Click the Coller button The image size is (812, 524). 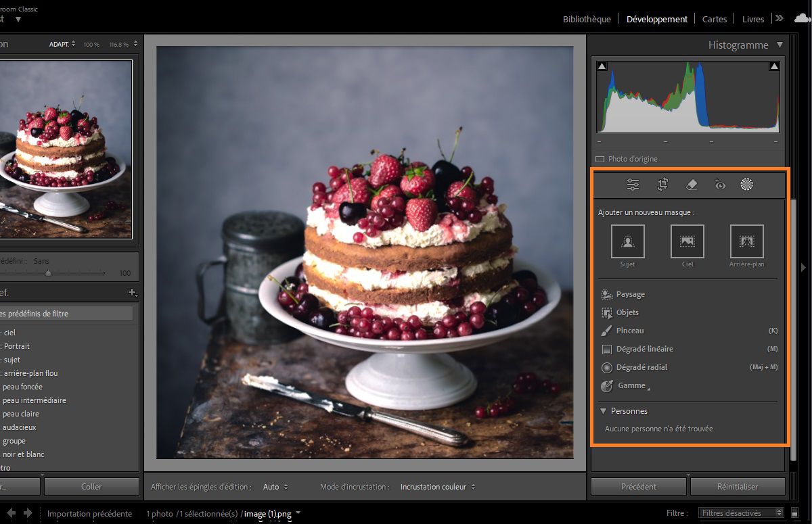pos(91,486)
